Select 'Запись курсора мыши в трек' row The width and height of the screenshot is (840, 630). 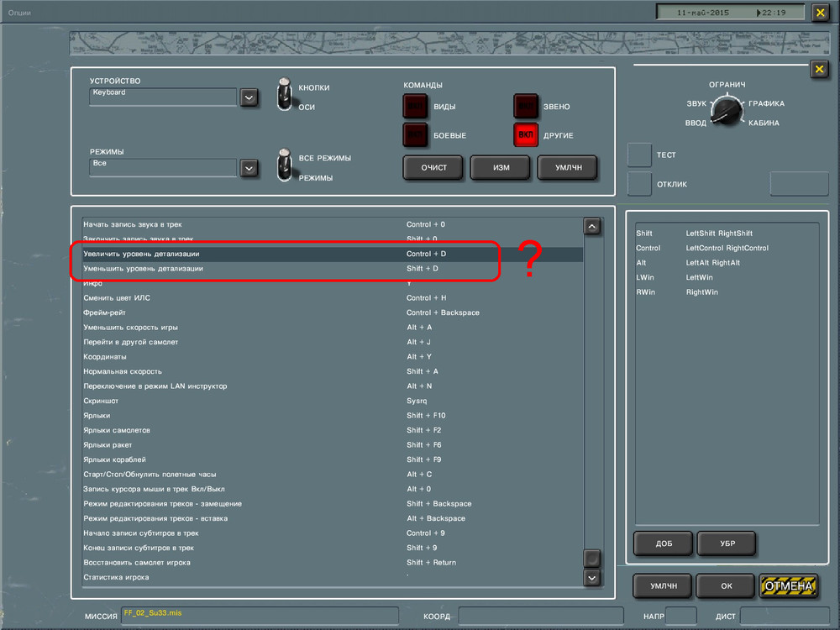click(x=332, y=489)
